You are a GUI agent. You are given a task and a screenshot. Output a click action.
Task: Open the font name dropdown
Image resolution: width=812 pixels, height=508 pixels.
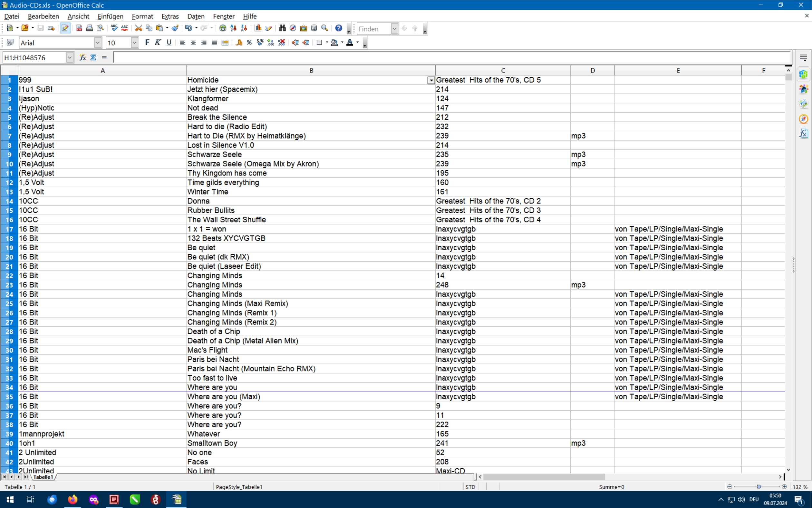[98, 43]
